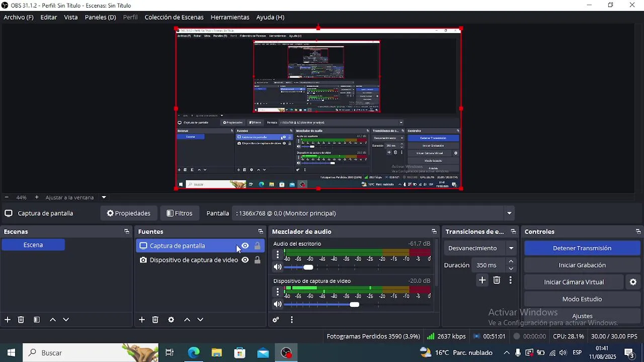
Task: Lock Dispositivo de captura de video source
Action: (x=257, y=260)
